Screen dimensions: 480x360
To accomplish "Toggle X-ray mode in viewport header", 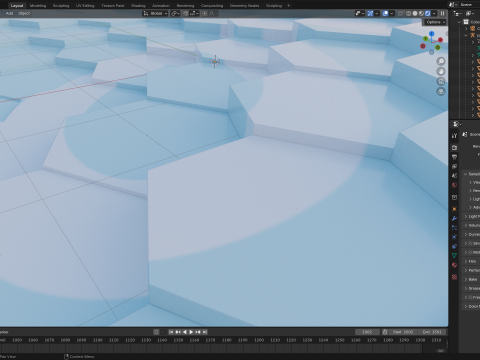I will [x=400, y=13].
